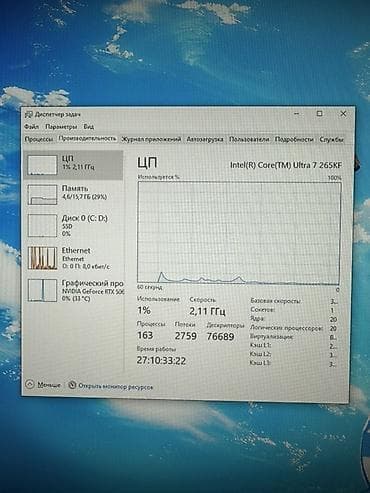Click the Кэш L2 label

(x=260, y=354)
